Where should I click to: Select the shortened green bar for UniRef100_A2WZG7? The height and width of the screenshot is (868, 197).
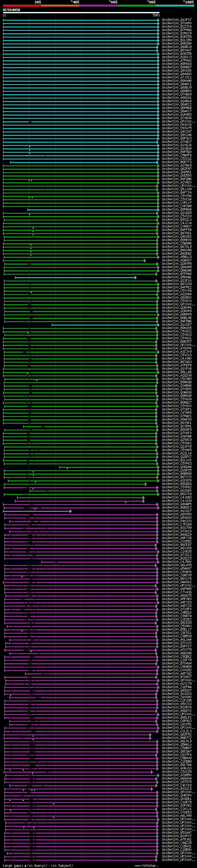coord(74,260)
